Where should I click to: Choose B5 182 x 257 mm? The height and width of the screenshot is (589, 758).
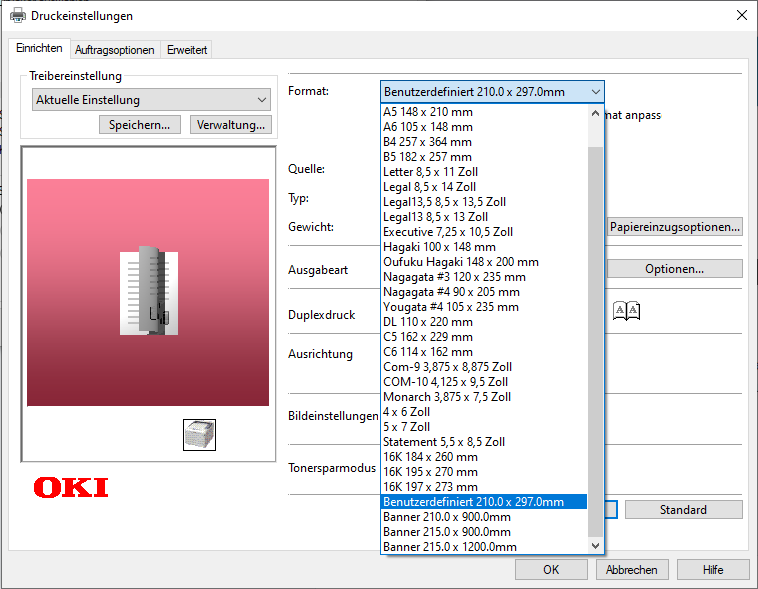[484, 157]
